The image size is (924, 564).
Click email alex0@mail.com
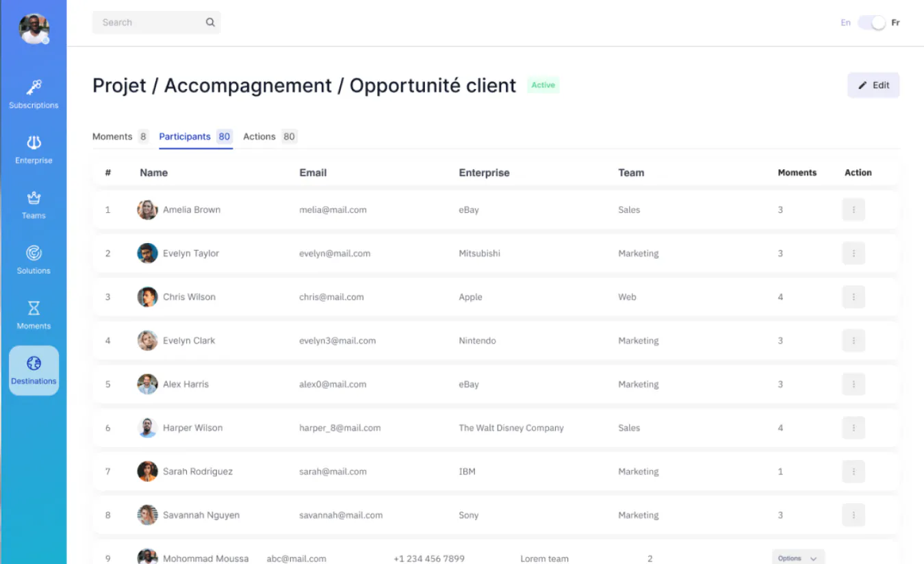point(333,384)
